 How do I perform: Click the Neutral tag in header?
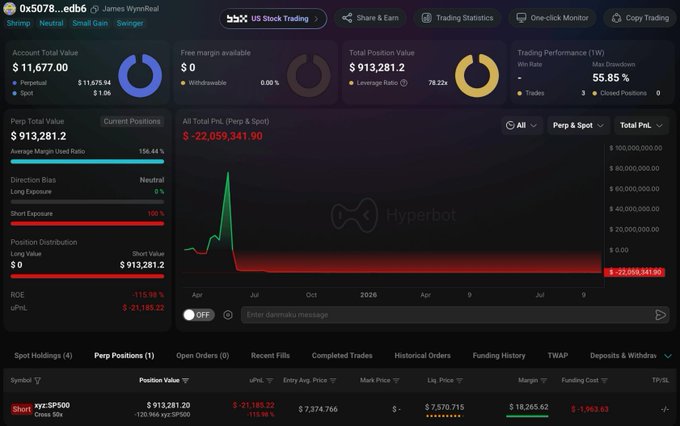(51, 23)
